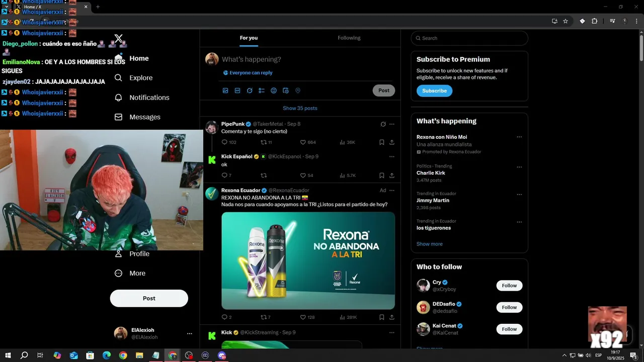Image resolution: width=644 pixels, height=362 pixels.
Task: Repost Kick Español's post
Action: point(263,175)
